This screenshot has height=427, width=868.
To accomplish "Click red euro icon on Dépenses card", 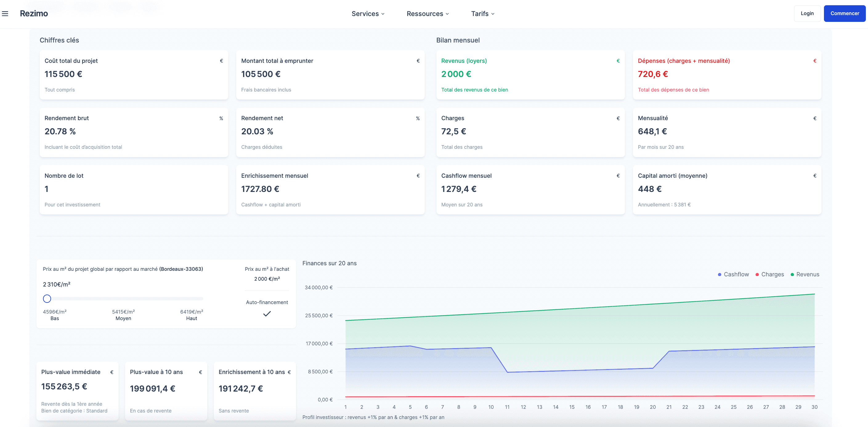I will [x=815, y=61].
